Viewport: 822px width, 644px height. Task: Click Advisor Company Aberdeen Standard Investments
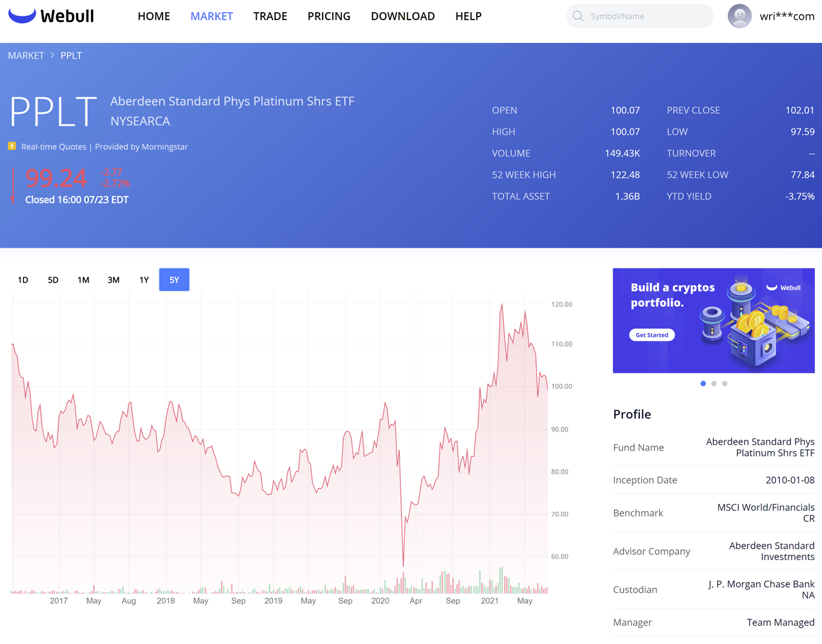click(771, 551)
